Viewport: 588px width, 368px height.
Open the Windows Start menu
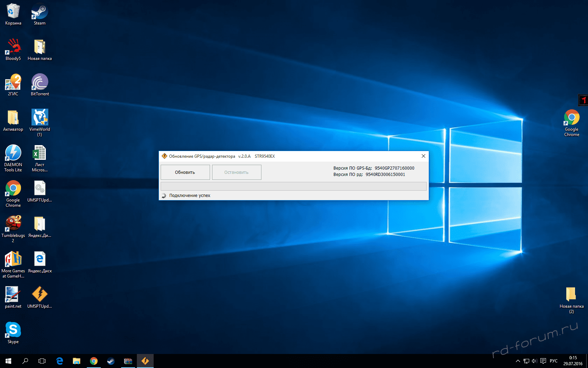click(x=8, y=361)
